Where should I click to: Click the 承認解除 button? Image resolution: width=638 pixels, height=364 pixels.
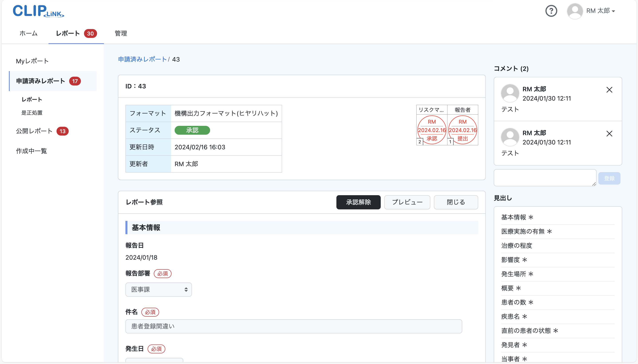click(x=358, y=202)
